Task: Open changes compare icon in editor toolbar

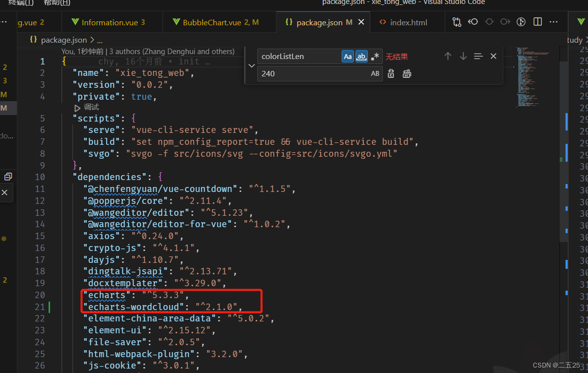Action: coord(457,22)
